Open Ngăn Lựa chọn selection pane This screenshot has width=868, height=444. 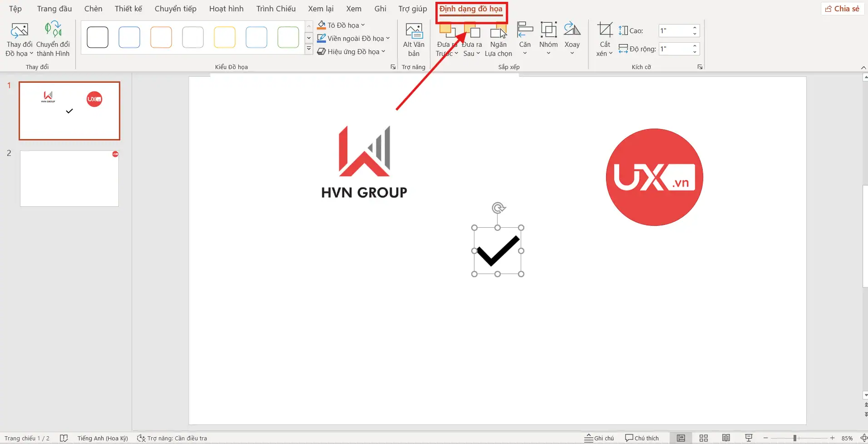tap(498, 40)
